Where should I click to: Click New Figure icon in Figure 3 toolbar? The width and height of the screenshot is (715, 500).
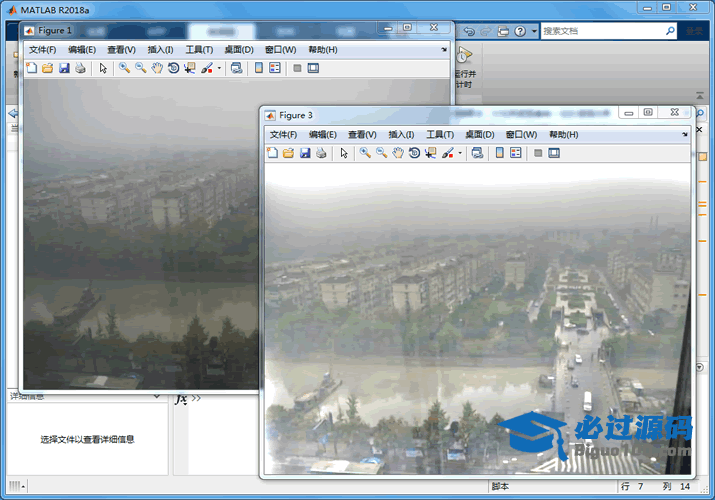(272, 153)
